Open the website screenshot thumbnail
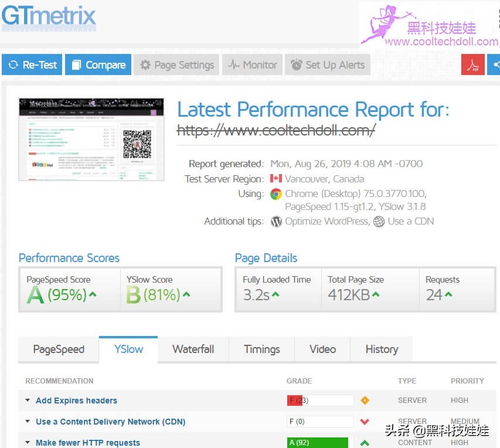Viewport: 500px width, 448px height. pos(91,140)
